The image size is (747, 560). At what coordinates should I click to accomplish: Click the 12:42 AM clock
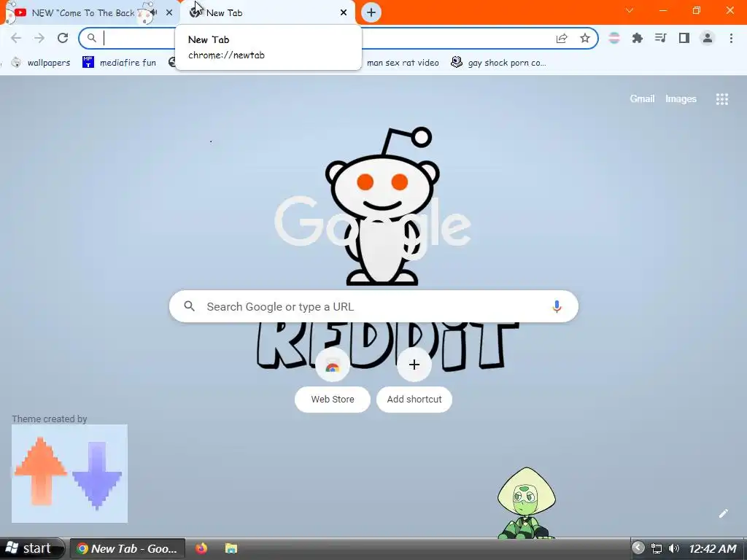click(x=713, y=548)
